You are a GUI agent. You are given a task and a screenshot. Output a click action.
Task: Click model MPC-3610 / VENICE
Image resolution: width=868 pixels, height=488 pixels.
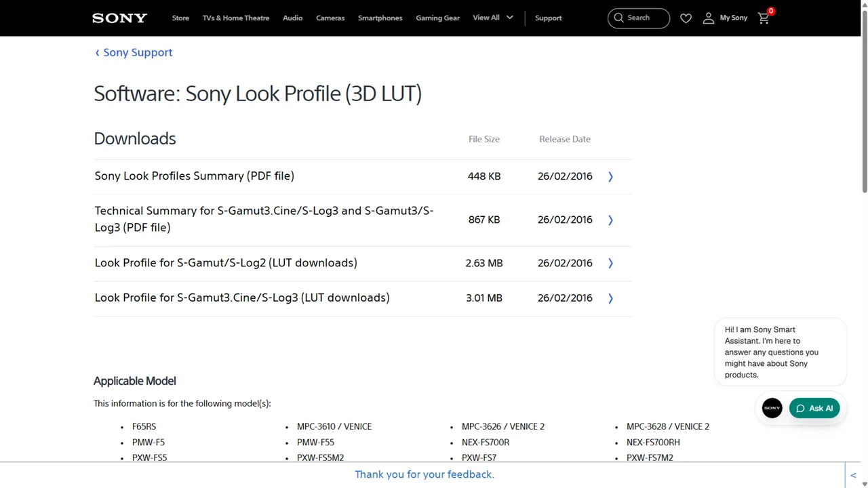[x=334, y=426]
